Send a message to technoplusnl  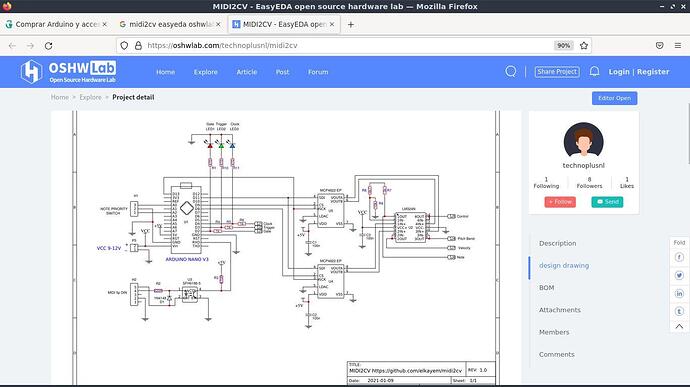click(x=607, y=202)
